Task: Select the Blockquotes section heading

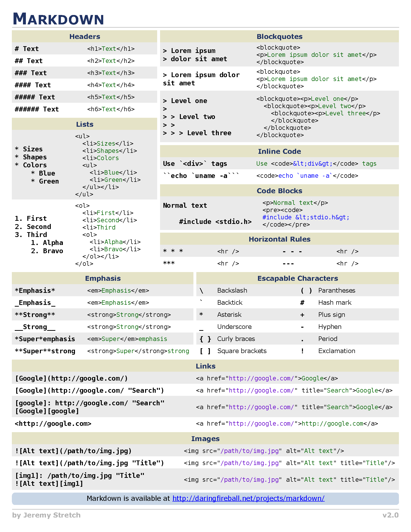Action: pyautogui.click(x=279, y=37)
